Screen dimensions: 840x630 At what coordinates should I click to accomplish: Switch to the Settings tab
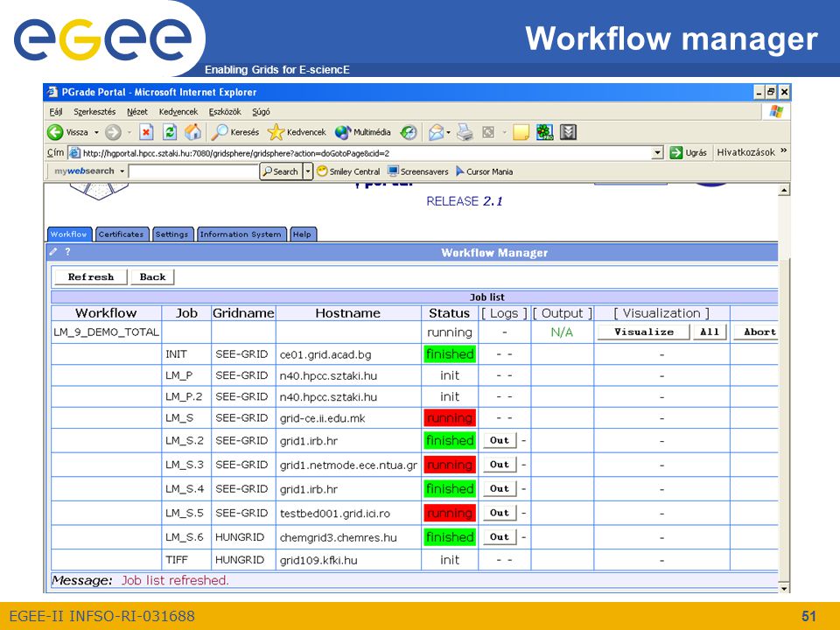point(172,234)
